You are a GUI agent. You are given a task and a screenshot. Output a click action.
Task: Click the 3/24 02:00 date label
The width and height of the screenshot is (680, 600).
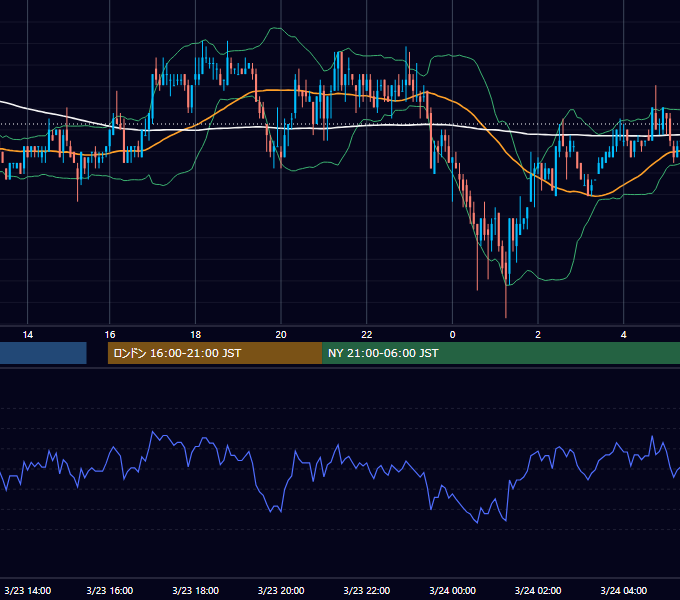(x=538, y=590)
